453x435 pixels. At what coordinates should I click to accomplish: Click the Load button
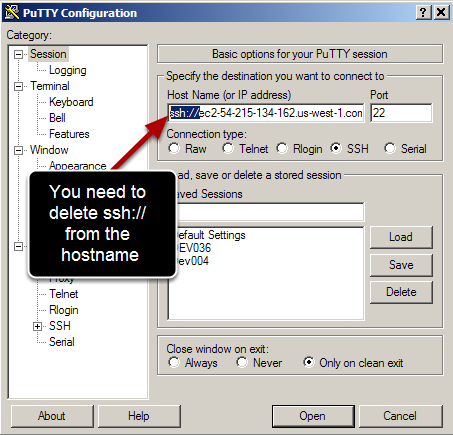[401, 237]
